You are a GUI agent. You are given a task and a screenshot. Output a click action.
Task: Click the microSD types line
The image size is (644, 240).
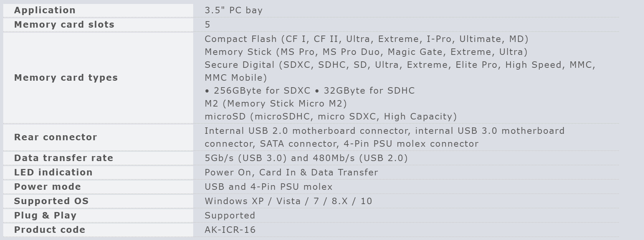tap(331, 116)
